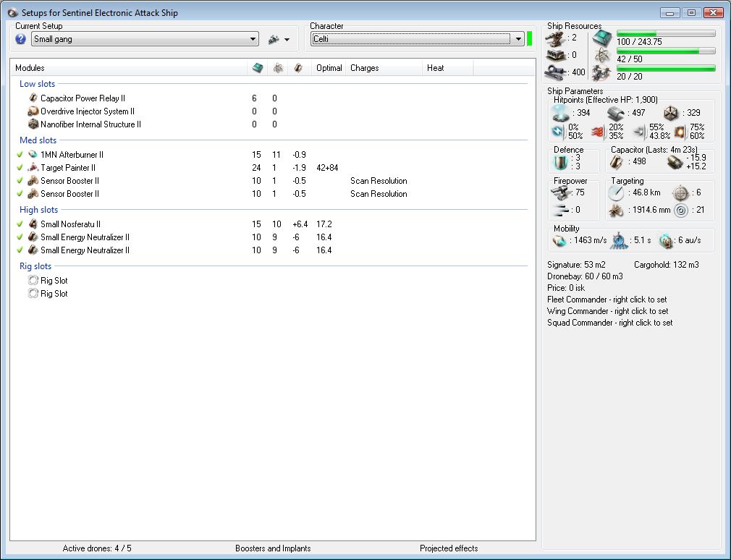Click the armor hitpoints icon showing 497
This screenshot has height=560, width=731.
coord(616,113)
